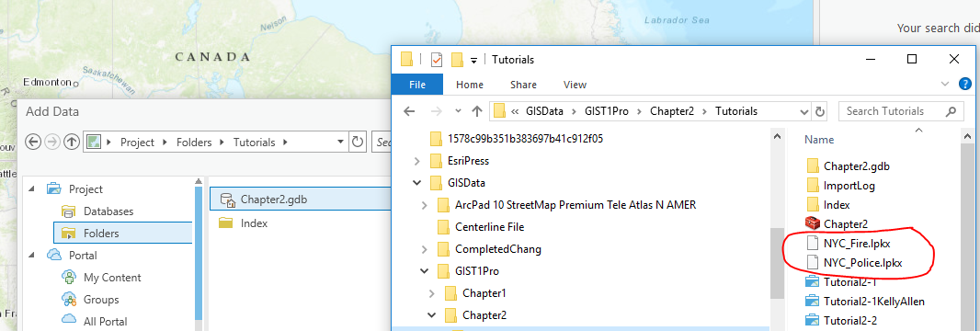
Task: Open Customize Quick Access Toolbar dropdown
Action: pyautogui.click(x=473, y=61)
